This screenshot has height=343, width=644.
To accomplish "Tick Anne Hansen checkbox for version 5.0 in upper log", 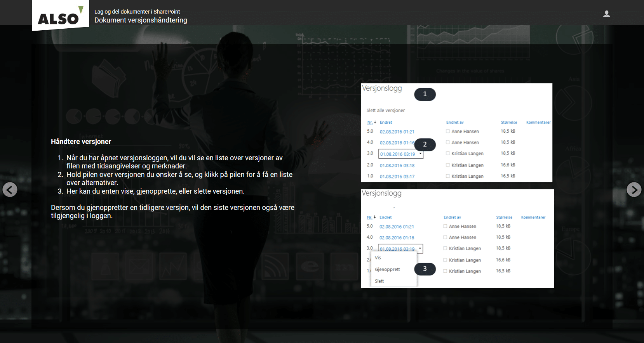I will [x=447, y=132].
